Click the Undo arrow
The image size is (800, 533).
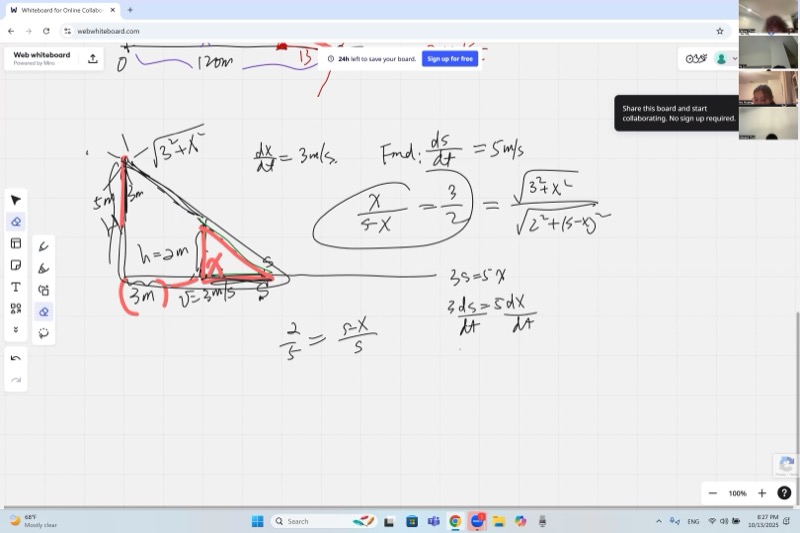tap(16, 358)
